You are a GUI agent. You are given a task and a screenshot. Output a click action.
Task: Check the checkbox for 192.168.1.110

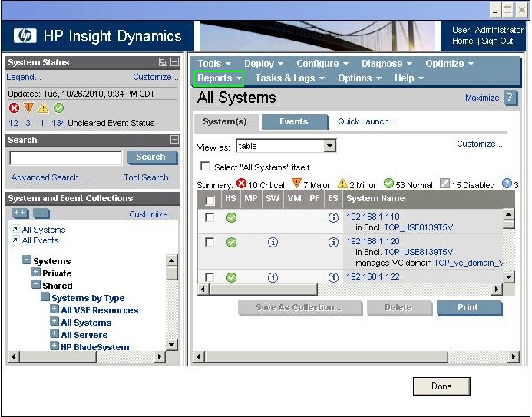[210, 217]
